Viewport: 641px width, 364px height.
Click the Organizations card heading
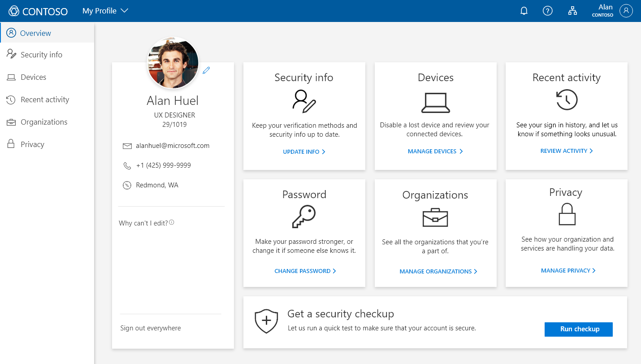tap(435, 195)
